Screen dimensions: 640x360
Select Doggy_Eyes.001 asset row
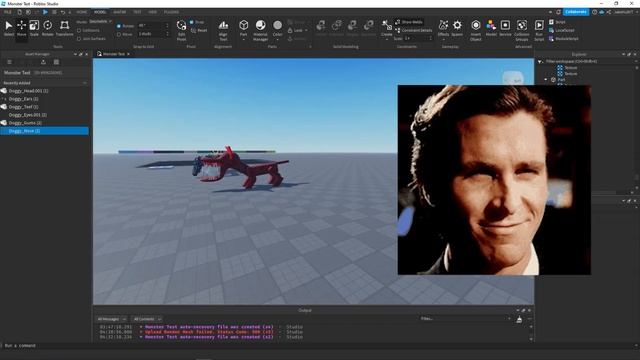(x=44, y=115)
